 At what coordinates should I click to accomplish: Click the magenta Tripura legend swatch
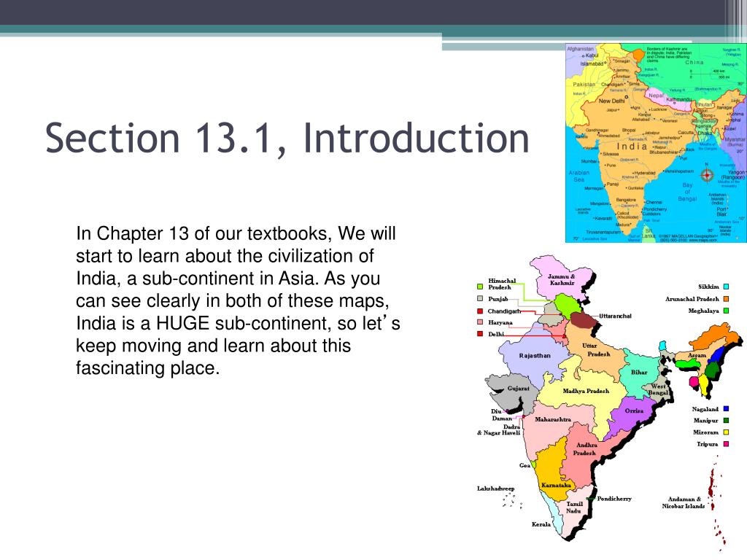(x=726, y=444)
